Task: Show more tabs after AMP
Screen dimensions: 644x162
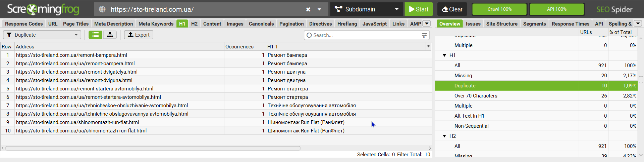Action: (x=427, y=24)
